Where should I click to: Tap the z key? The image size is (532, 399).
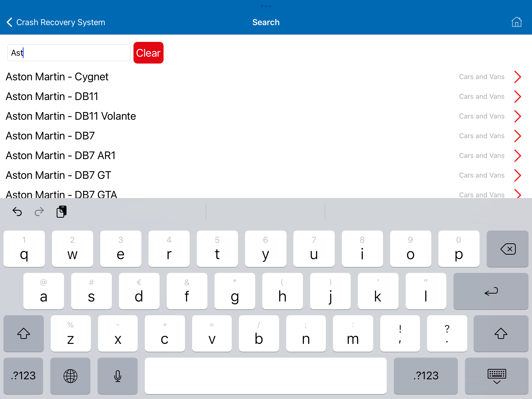(71, 333)
